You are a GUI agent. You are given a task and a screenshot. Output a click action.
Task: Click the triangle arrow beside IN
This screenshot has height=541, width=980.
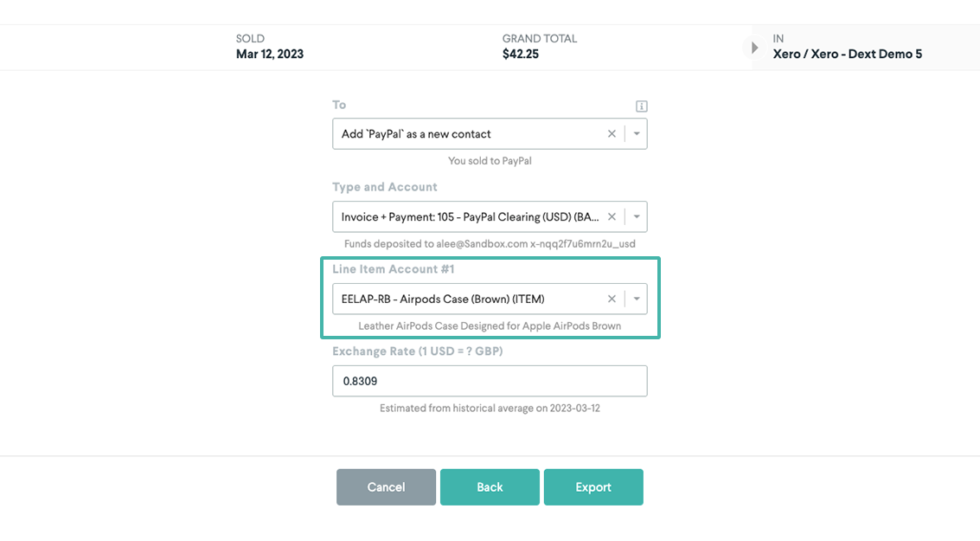click(754, 48)
